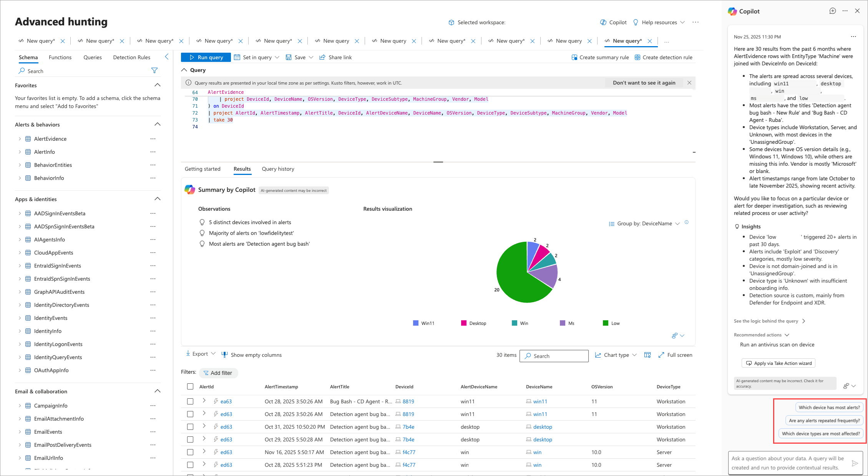Click the Run query button
This screenshot has height=476, width=868.
pos(206,57)
